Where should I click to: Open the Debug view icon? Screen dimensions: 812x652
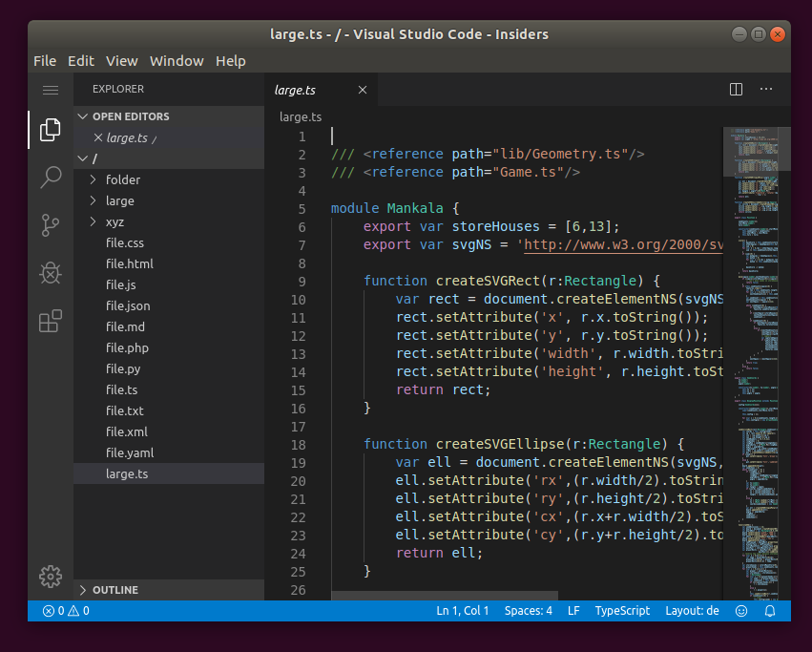pos(51,273)
